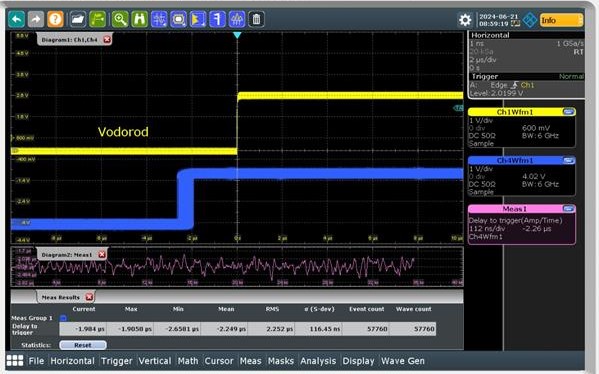The height and width of the screenshot is (374, 599).
Task: Select the trigger position marker above the grid
Action: 237,35
